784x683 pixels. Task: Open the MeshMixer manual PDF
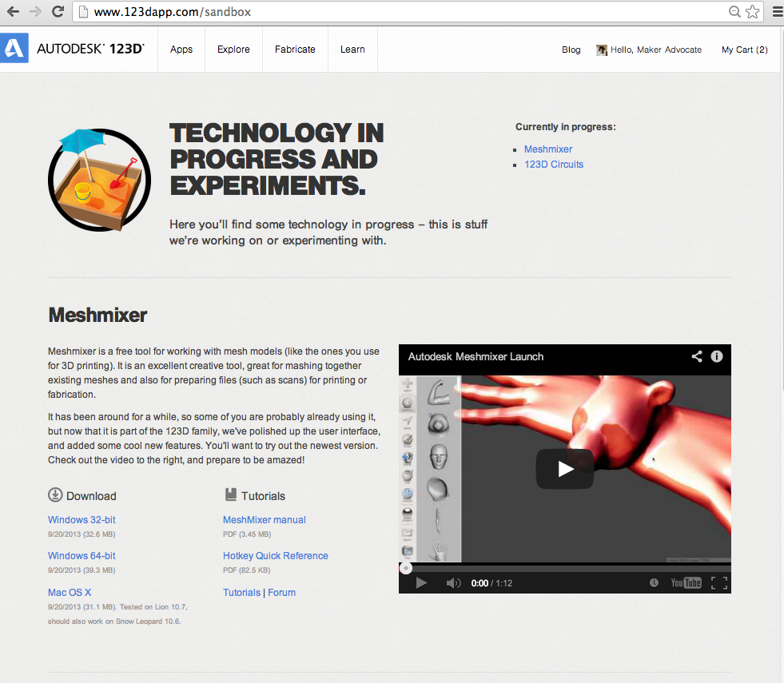pos(264,519)
